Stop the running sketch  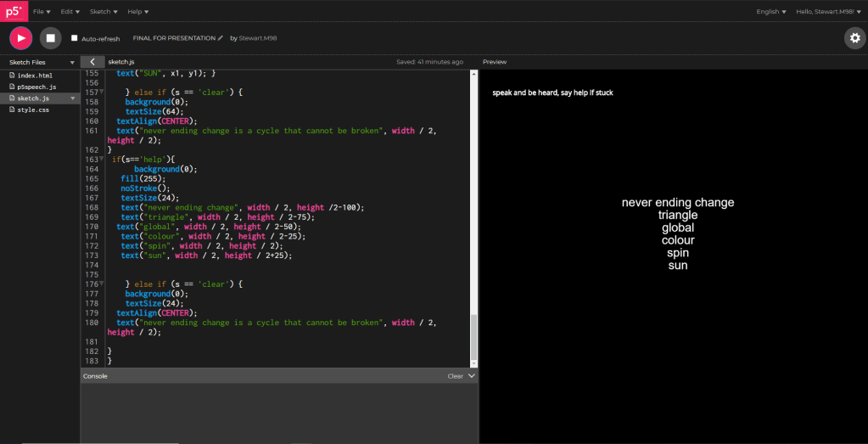(x=50, y=38)
